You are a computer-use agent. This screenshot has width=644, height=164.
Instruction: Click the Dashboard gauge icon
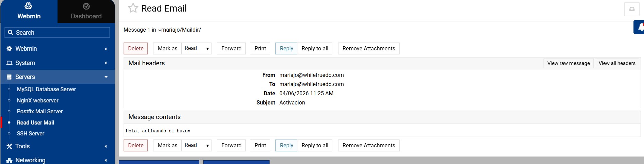[x=86, y=6]
